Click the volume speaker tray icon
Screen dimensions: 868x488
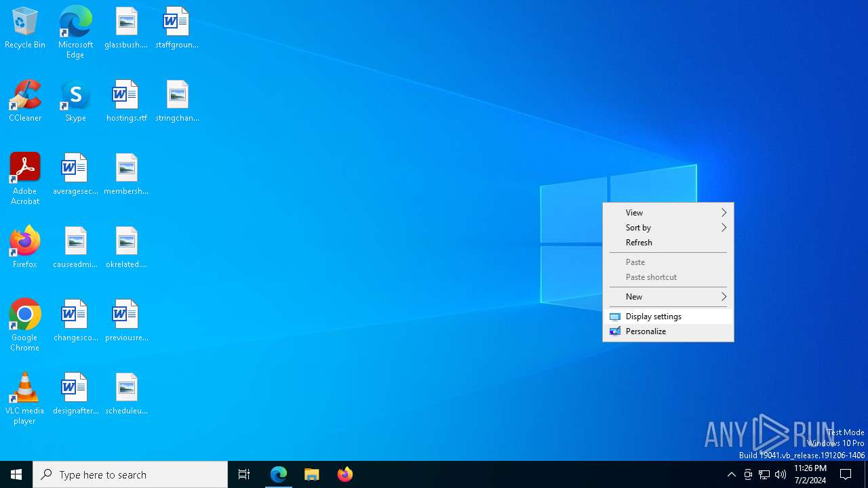(781, 474)
